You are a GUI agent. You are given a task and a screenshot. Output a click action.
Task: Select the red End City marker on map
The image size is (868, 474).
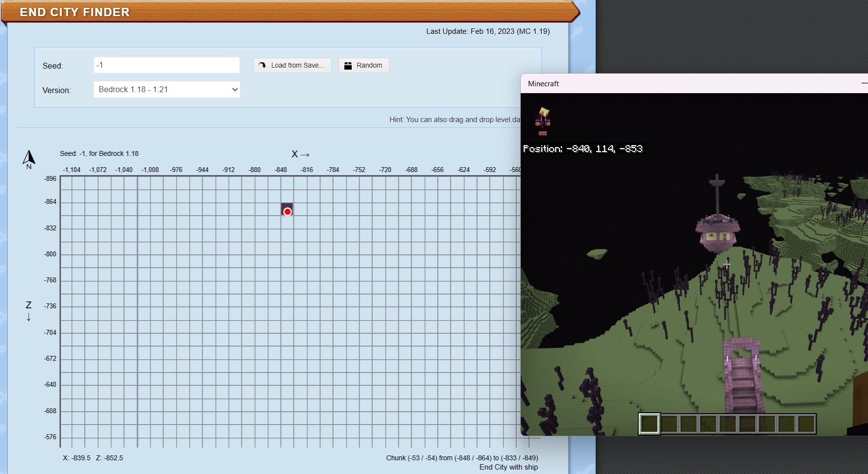[288, 211]
